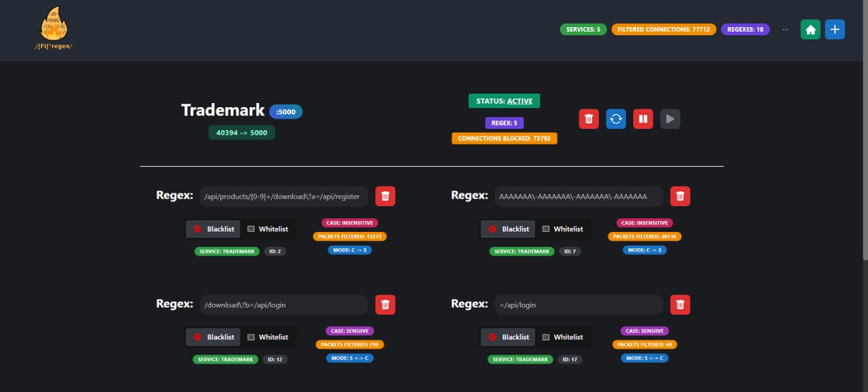The width and height of the screenshot is (868, 392).
Task: Switch regex ID 2 to Whitelist mode
Action: (269, 229)
